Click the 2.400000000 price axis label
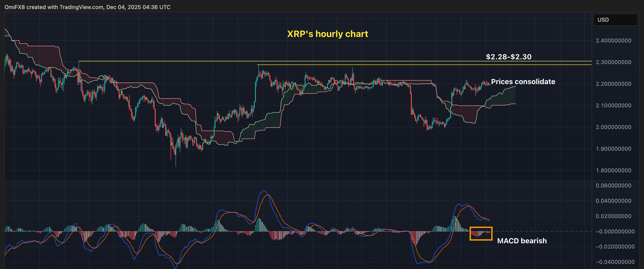 [613, 40]
